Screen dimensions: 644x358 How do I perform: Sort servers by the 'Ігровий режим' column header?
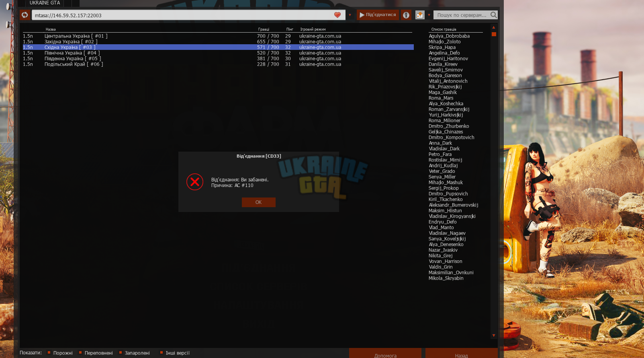pyautogui.click(x=313, y=29)
